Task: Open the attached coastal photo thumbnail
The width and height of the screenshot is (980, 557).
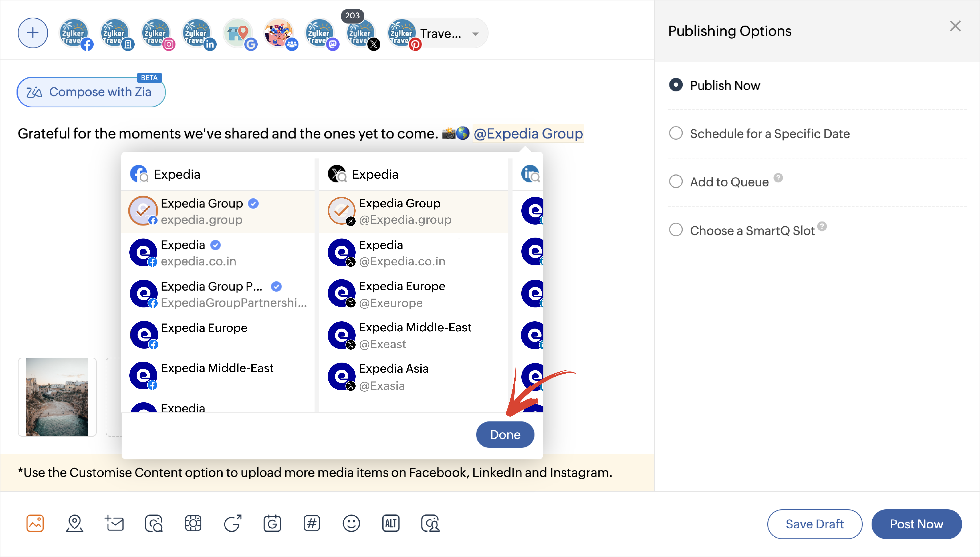Action: 57,397
